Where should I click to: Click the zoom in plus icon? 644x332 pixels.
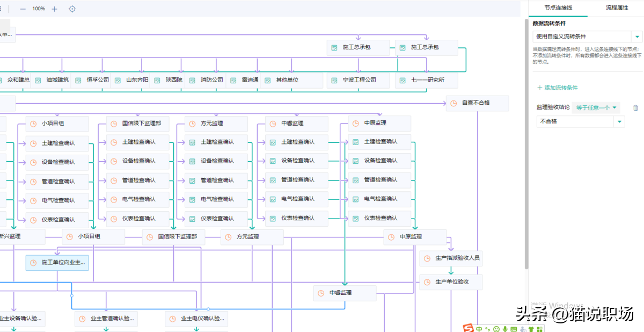coord(54,9)
